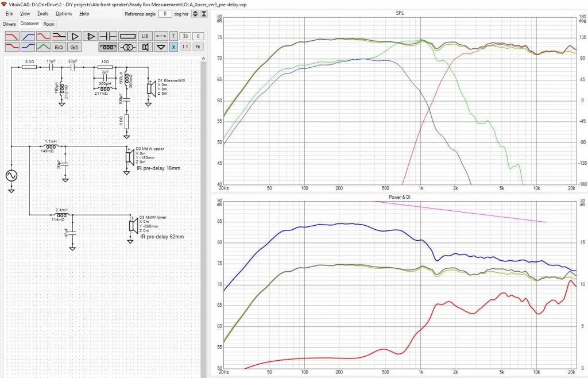
Task: Switch to the Drivers tab
Action: point(9,24)
